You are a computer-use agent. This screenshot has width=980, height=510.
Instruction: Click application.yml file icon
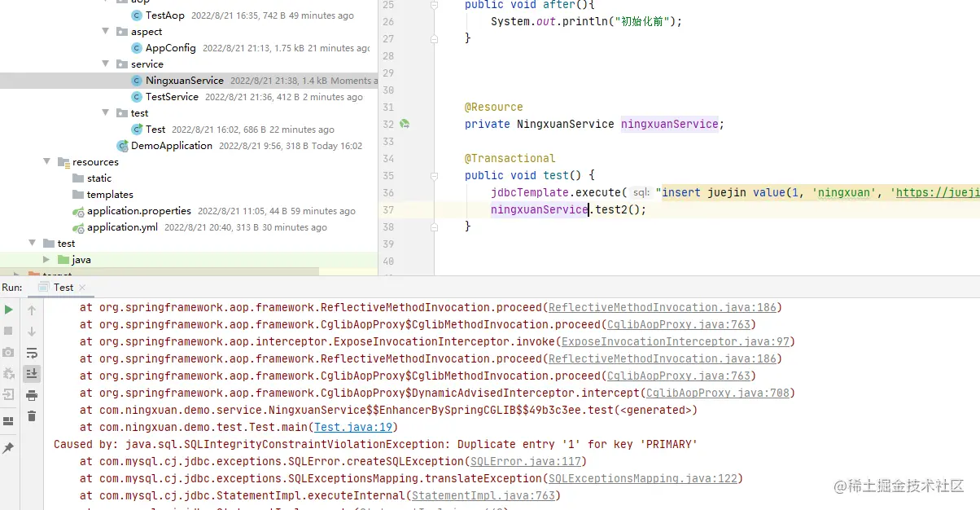[x=78, y=227]
